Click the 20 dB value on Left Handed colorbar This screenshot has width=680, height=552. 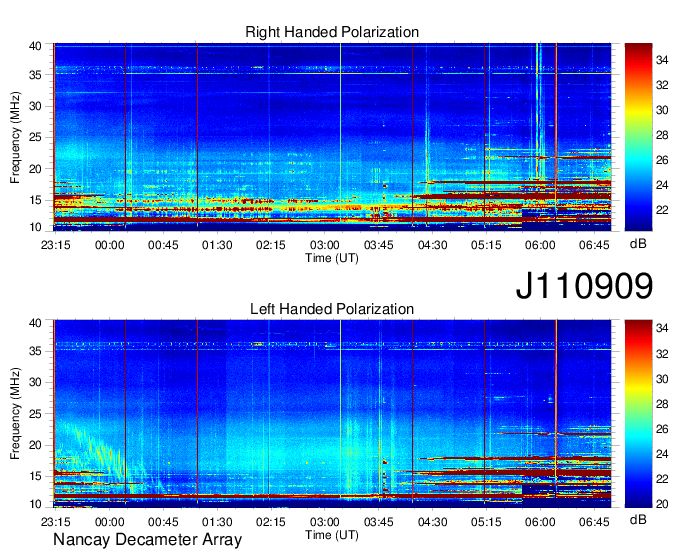pyautogui.click(x=662, y=503)
